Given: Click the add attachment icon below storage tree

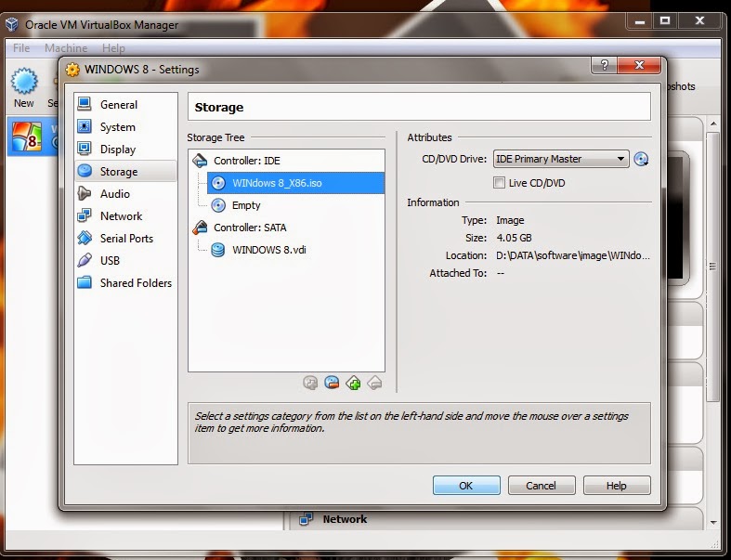Looking at the screenshot, I should [x=310, y=383].
